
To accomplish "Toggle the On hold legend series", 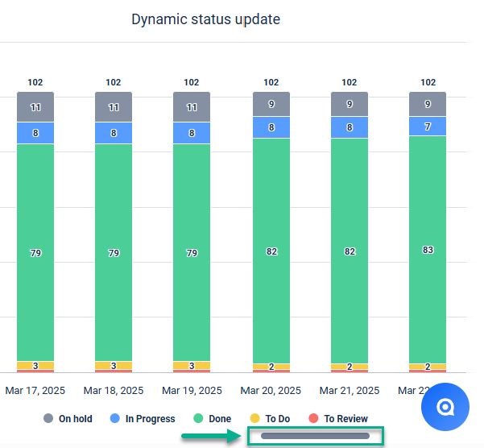I will (x=69, y=419).
